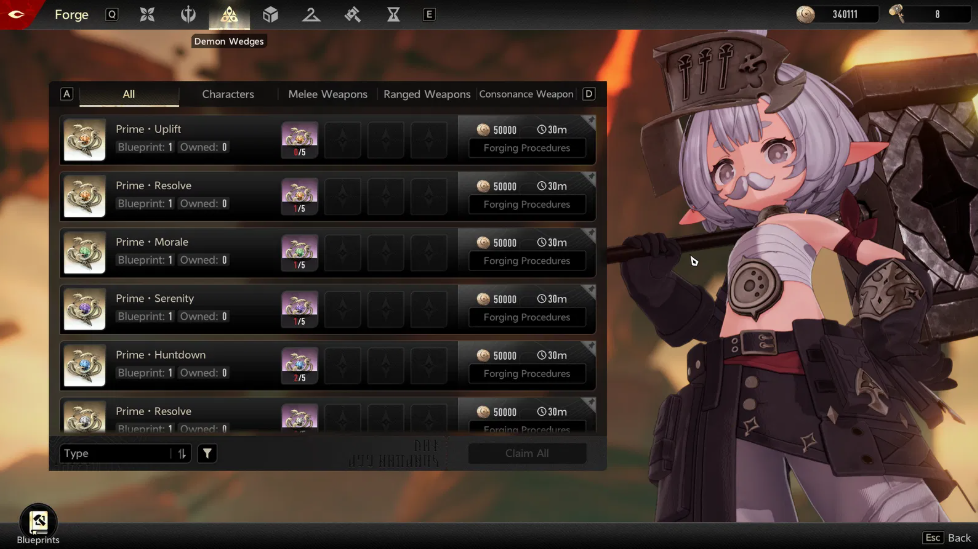The height and width of the screenshot is (549, 978).
Task: Click the 2/5 material for Prime Huntdown
Action: 299,366
